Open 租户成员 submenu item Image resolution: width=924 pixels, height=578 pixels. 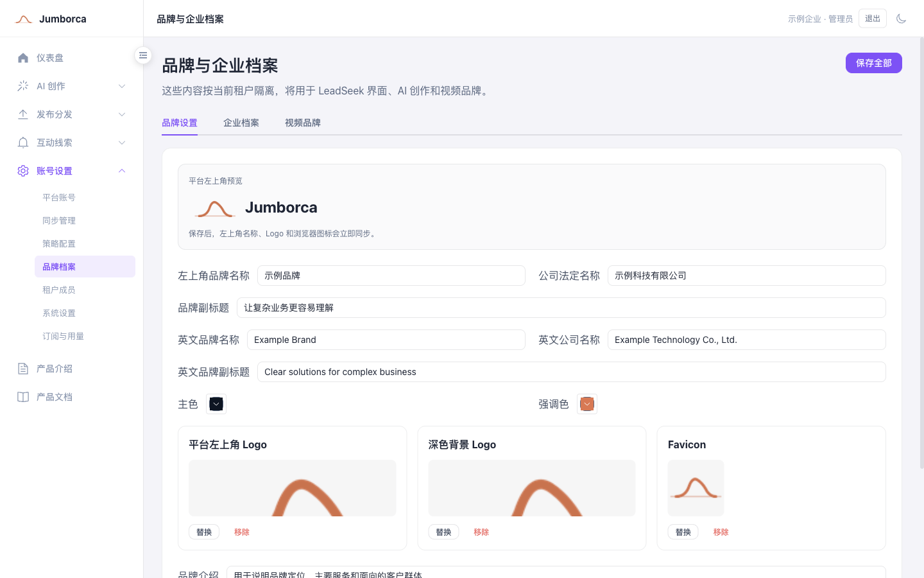pos(85,290)
